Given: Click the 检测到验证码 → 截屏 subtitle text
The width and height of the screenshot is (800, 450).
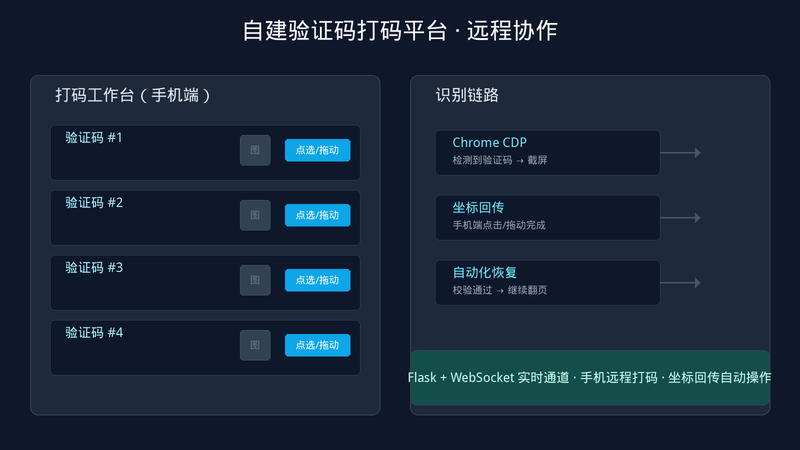Looking at the screenshot, I should (499, 160).
